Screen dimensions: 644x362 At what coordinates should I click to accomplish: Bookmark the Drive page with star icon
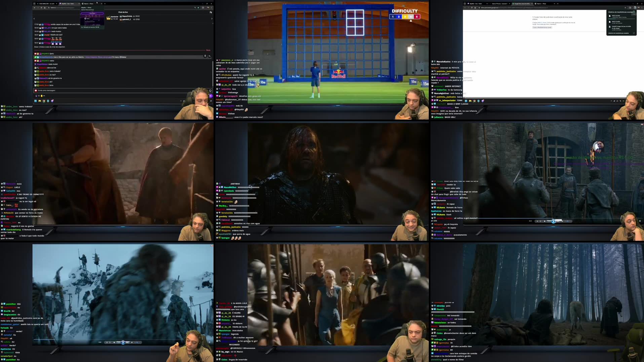coord(626,8)
